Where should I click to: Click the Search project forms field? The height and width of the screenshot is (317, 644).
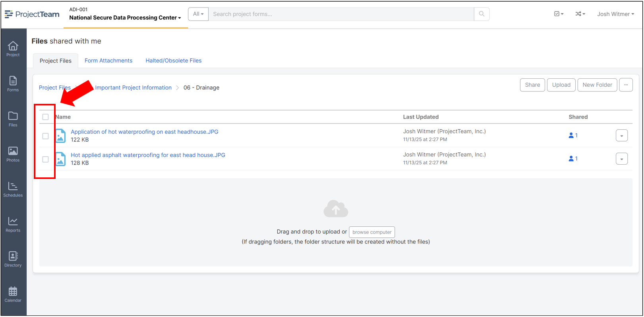341,14
